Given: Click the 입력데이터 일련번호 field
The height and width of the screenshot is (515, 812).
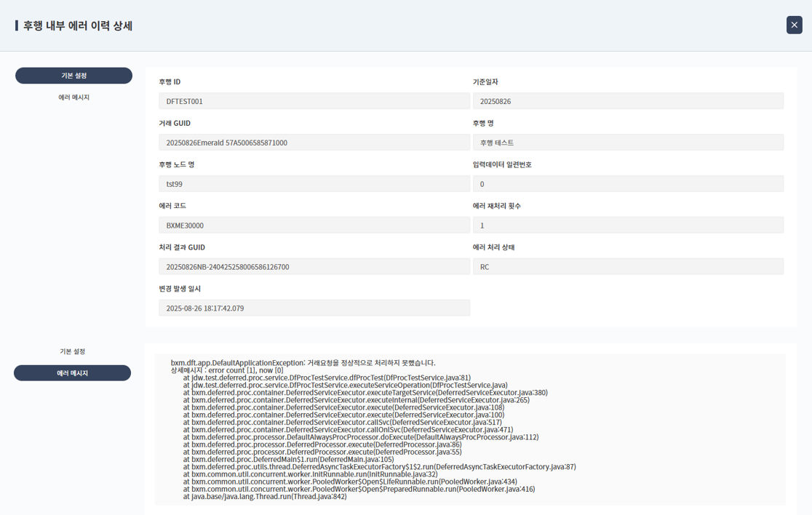Looking at the screenshot, I should tap(628, 184).
